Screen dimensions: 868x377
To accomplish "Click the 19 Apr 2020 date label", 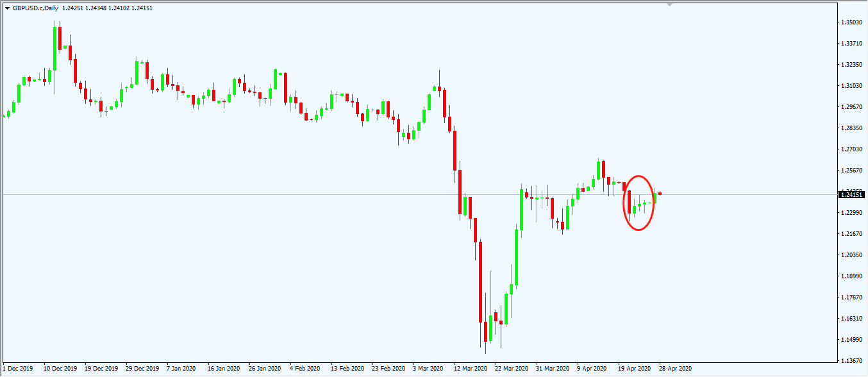I will click(634, 369).
